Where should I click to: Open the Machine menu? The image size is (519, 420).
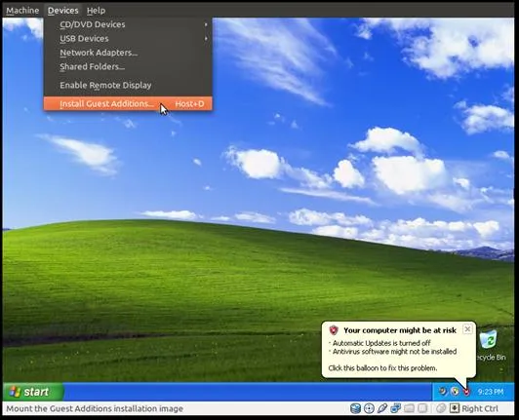[22, 11]
